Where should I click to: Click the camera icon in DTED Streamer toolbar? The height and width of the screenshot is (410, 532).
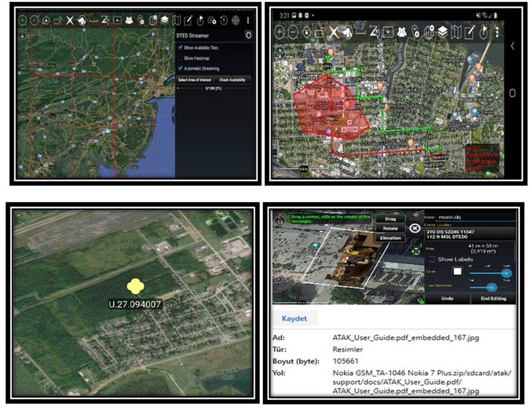click(212, 20)
